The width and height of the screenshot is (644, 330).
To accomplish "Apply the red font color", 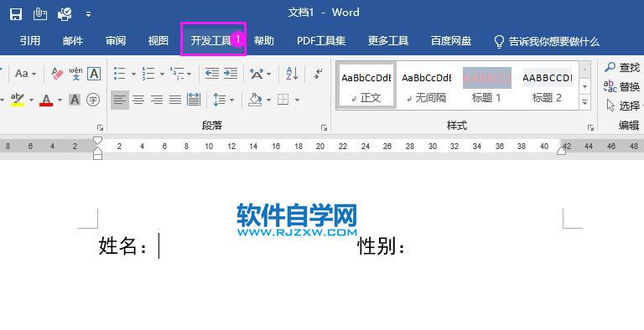I will coord(46,100).
